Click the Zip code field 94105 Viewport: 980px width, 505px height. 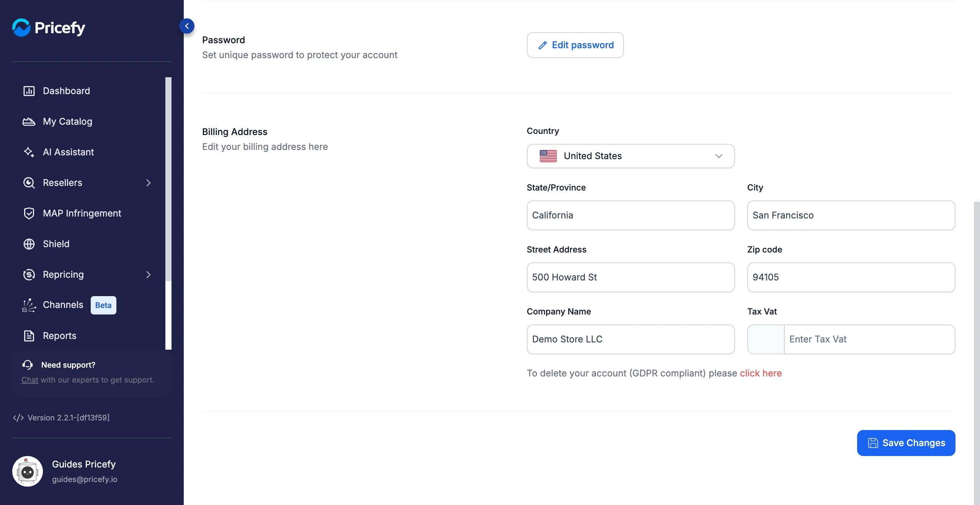click(851, 277)
